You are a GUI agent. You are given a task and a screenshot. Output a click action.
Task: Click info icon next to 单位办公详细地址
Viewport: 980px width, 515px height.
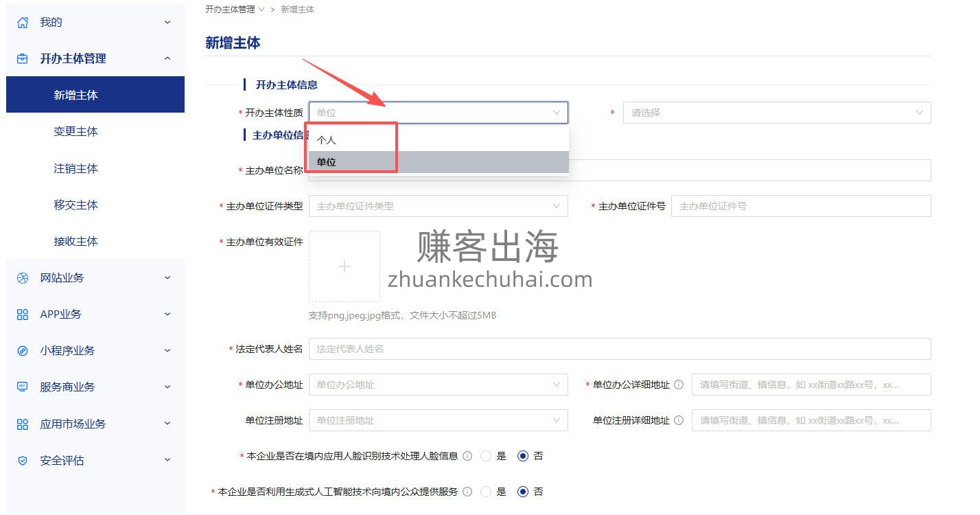point(679,385)
